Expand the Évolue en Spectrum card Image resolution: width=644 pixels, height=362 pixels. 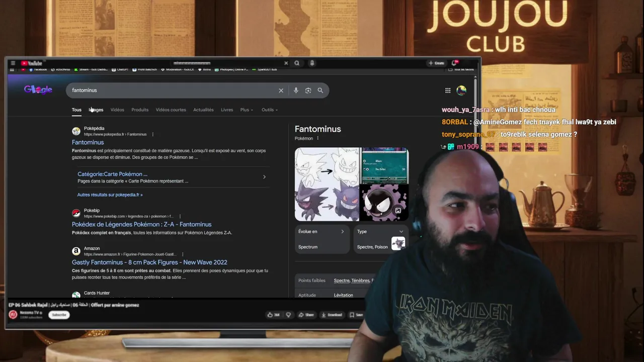[322, 239]
